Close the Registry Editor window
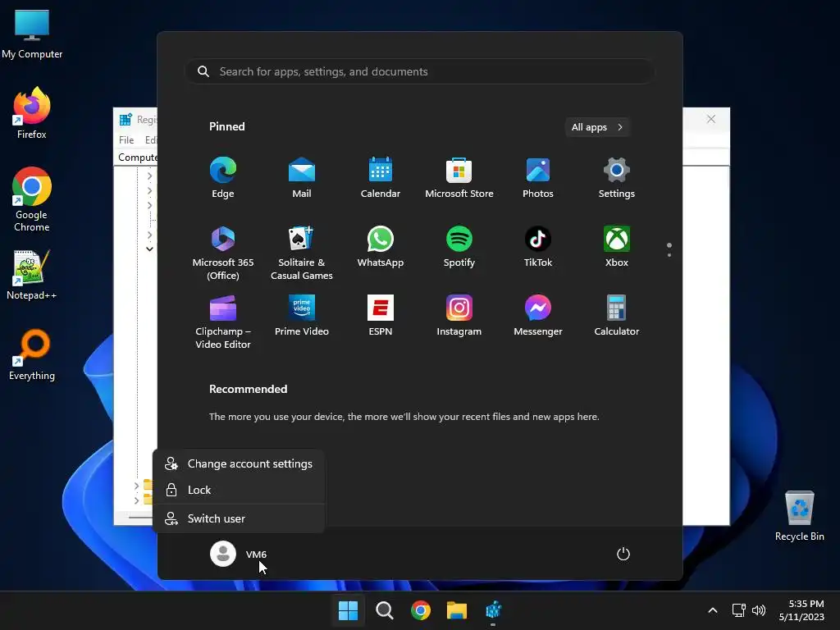The width and height of the screenshot is (840, 630). click(x=711, y=119)
